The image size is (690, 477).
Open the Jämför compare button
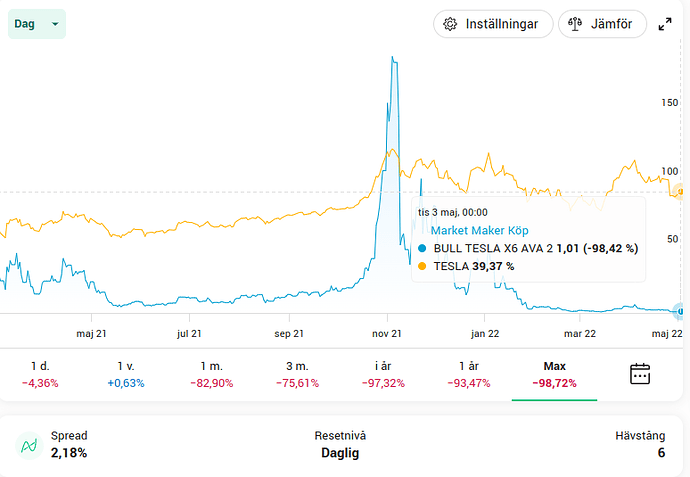click(x=602, y=24)
